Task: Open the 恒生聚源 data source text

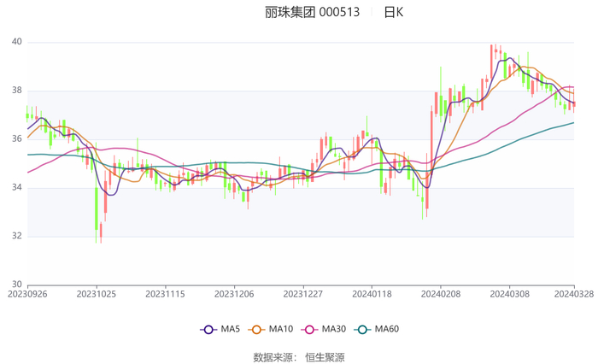Action: coord(325,357)
